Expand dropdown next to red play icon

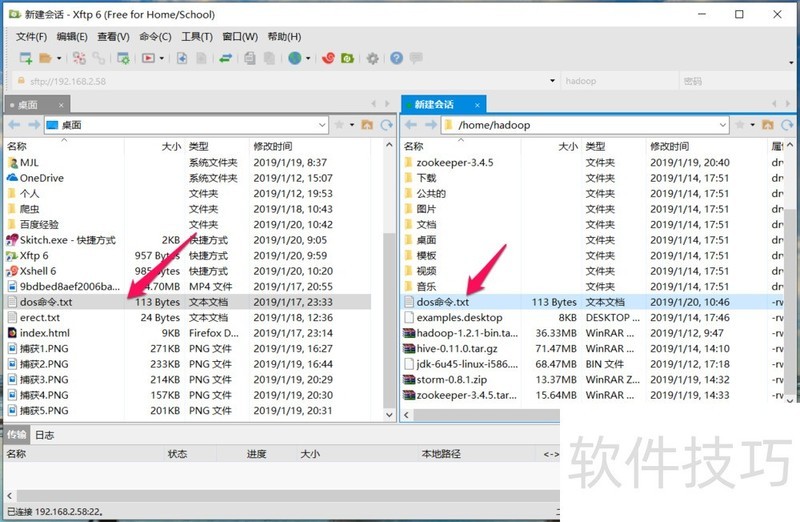pos(162,59)
